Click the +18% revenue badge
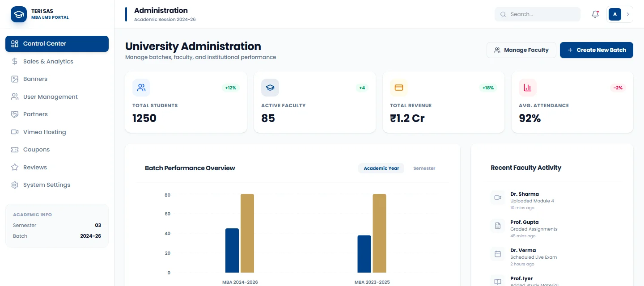This screenshot has width=644, height=286. tap(488, 88)
